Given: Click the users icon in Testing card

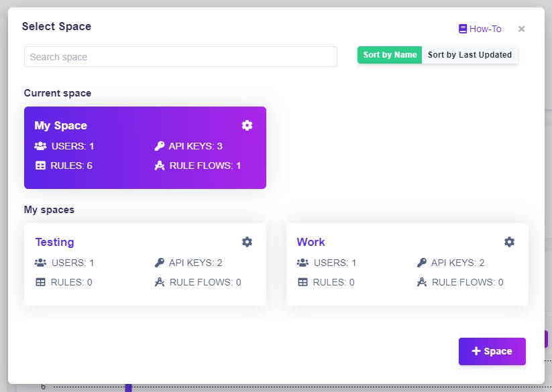Looking at the screenshot, I should pyautogui.click(x=40, y=263).
